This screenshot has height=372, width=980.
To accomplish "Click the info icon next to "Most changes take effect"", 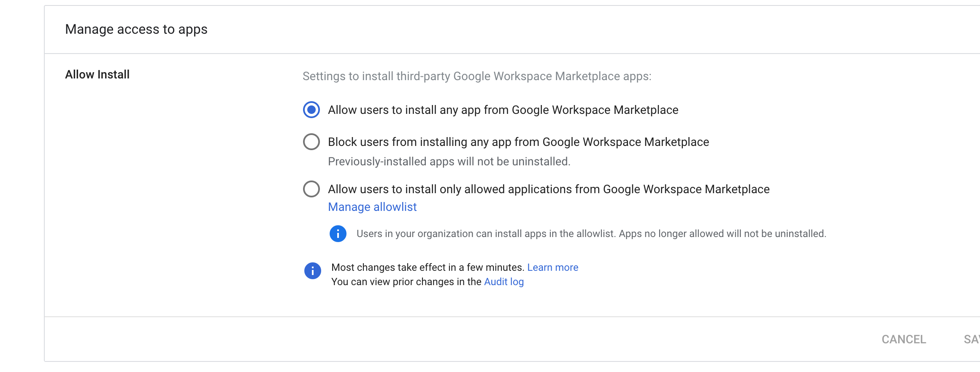I will [x=312, y=271].
